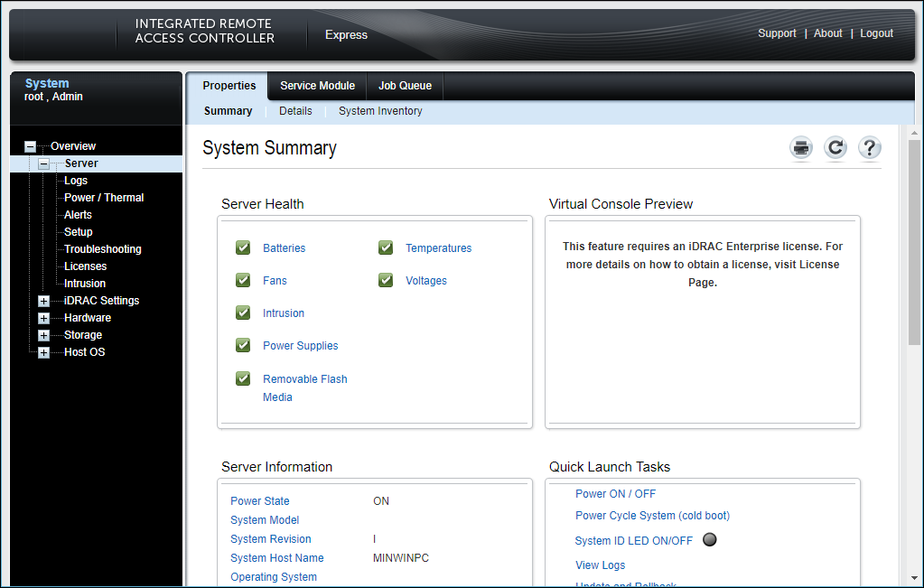Open the Batteries health link
The image size is (924, 588).
coord(284,248)
